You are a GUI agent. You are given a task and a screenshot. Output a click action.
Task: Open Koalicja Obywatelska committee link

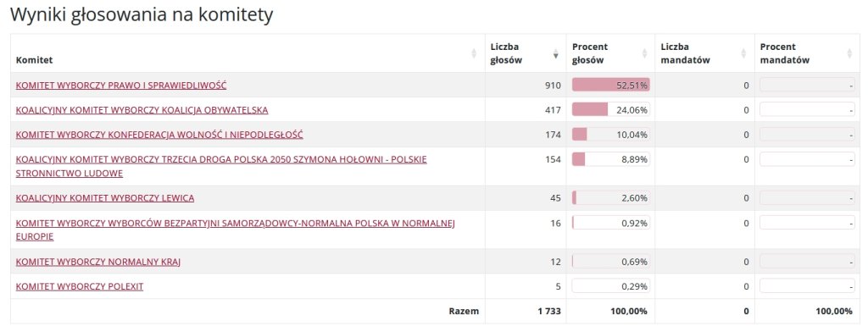(x=142, y=110)
